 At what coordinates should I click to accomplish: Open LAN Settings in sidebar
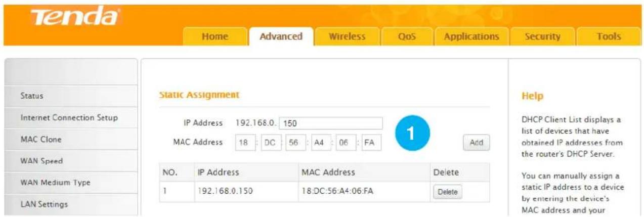pos(70,204)
